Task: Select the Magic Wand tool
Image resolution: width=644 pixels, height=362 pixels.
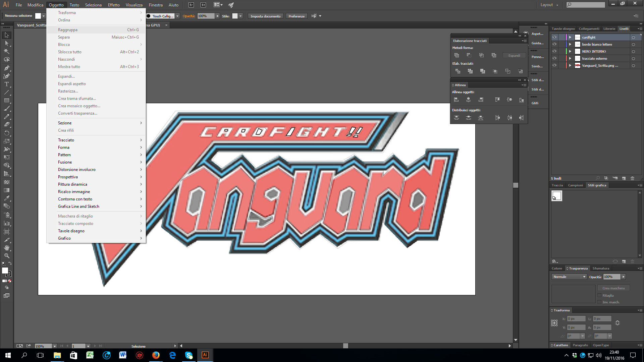Action: point(6,52)
